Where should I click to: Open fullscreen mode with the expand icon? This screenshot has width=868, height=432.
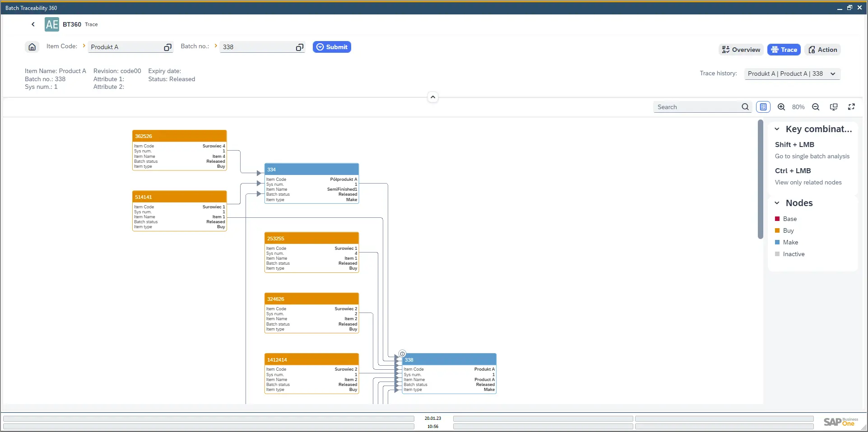point(851,107)
